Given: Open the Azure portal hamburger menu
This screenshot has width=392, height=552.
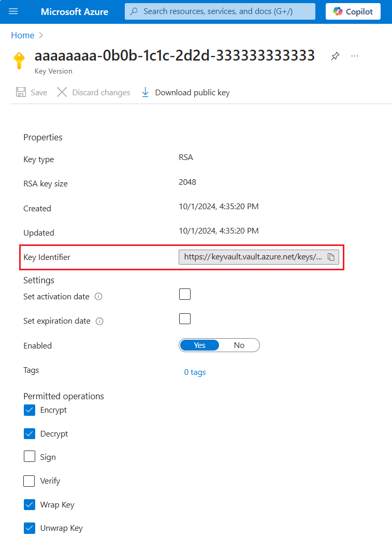Looking at the screenshot, I should click(x=13, y=11).
